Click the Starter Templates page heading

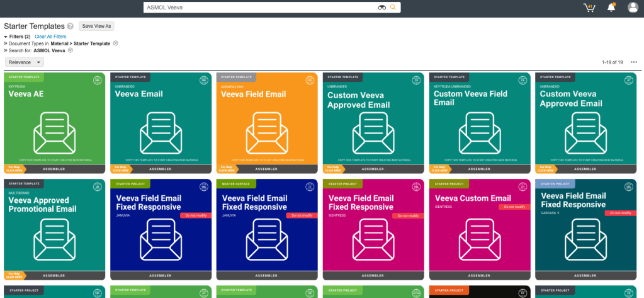[35, 26]
